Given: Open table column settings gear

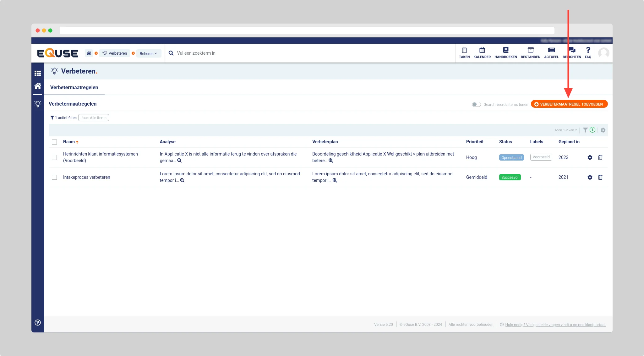Looking at the screenshot, I should pyautogui.click(x=603, y=130).
